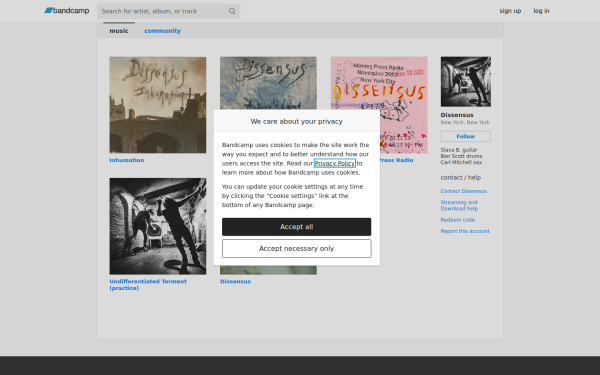The width and height of the screenshot is (600, 375).
Task: Open the sign up link
Action: [510, 11]
